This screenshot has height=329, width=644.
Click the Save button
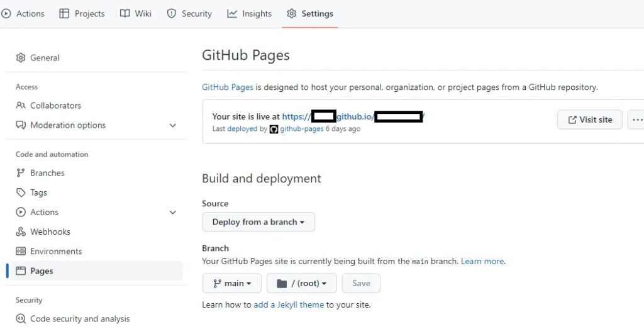coord(361,283)
